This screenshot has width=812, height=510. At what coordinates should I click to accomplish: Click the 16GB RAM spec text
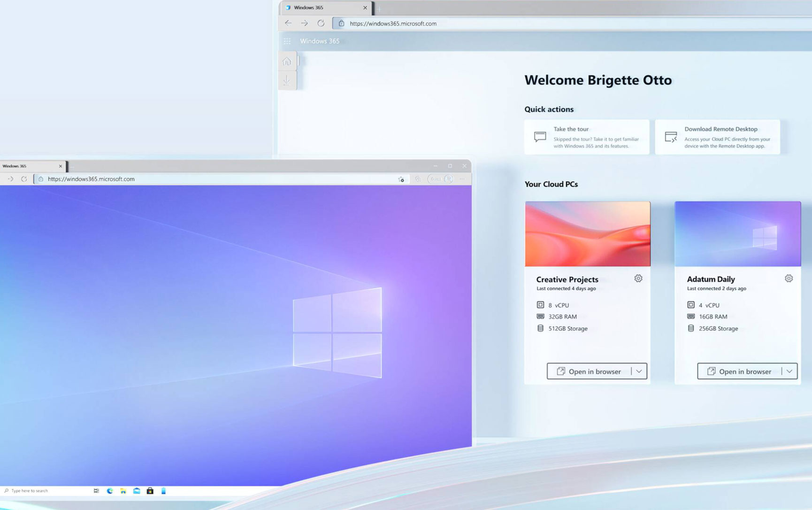(x=713, y=317)
